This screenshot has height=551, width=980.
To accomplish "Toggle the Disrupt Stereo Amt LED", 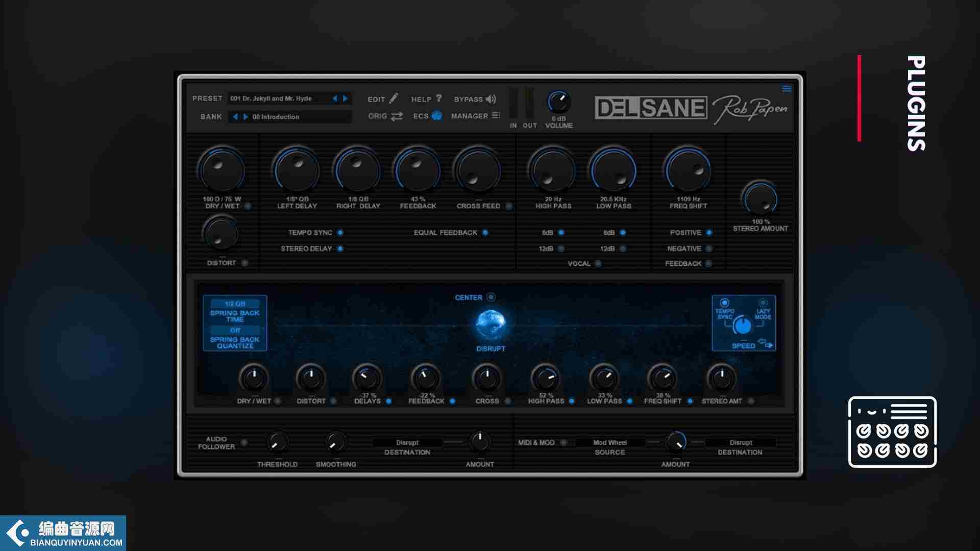I will pos(751,401).
